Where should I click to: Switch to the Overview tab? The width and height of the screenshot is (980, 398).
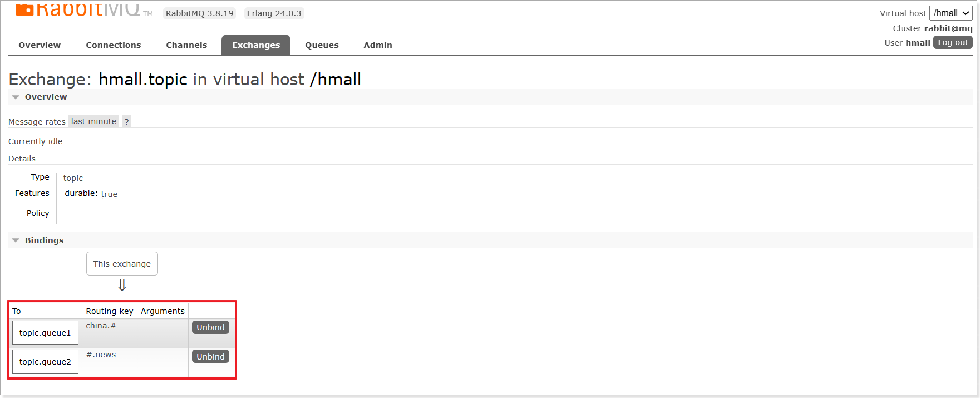(x=40, y=45)
